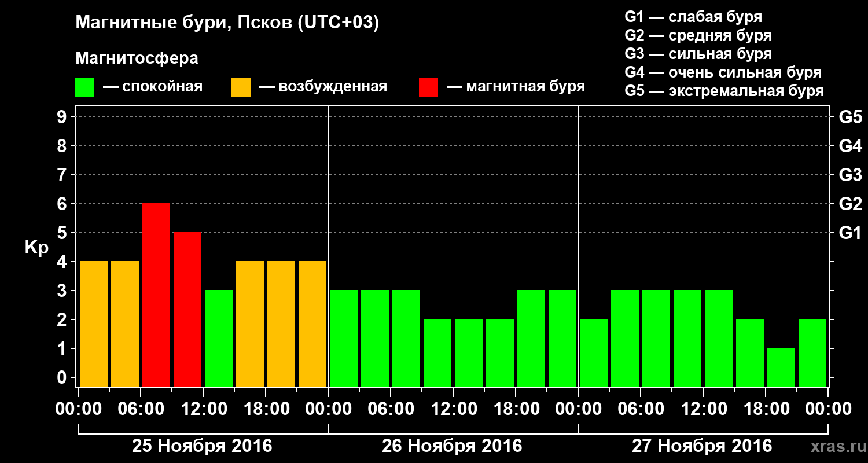868x463 pixels.
Task: Click the 'Магнитосфера' legend heading
Action: pos(137,58)
